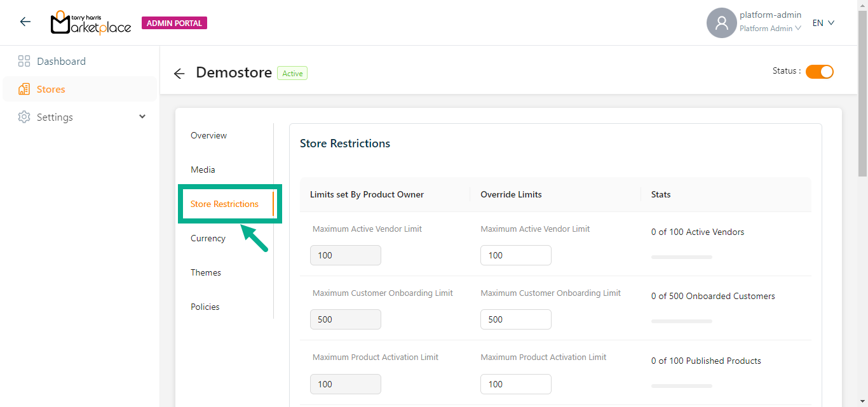The image size is (868, 407).
Task: Switch to the Overview tab
Action: (x=208, y=135)
